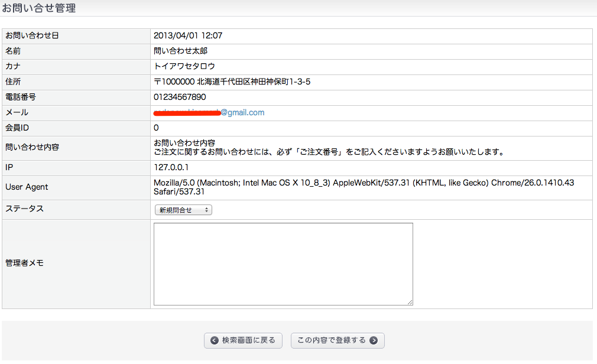597x364 pixels.
Task: Click the 会員ID row label
Action: pos(17,128)
